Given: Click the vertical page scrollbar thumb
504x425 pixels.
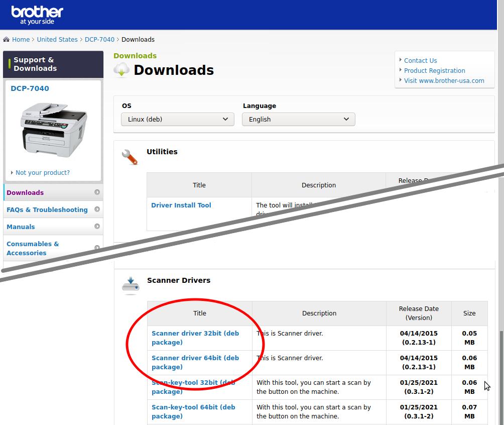Looking at the screenshot, I should point(500,377).
